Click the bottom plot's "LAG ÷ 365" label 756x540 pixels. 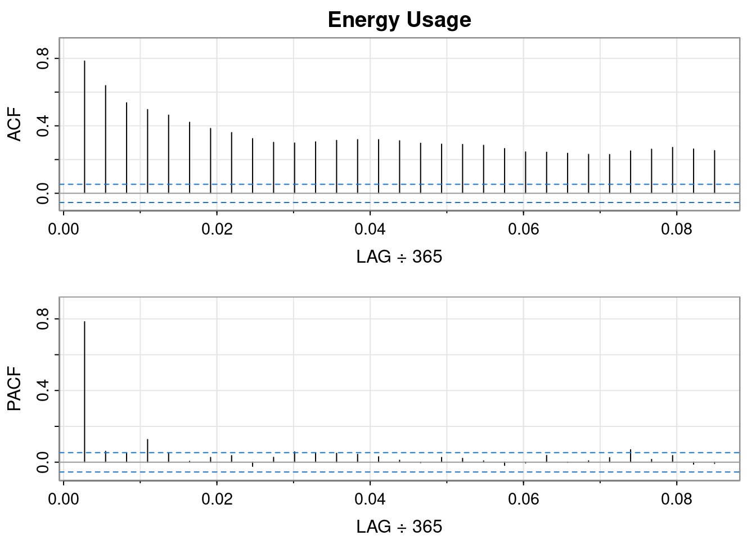point(399,527)
